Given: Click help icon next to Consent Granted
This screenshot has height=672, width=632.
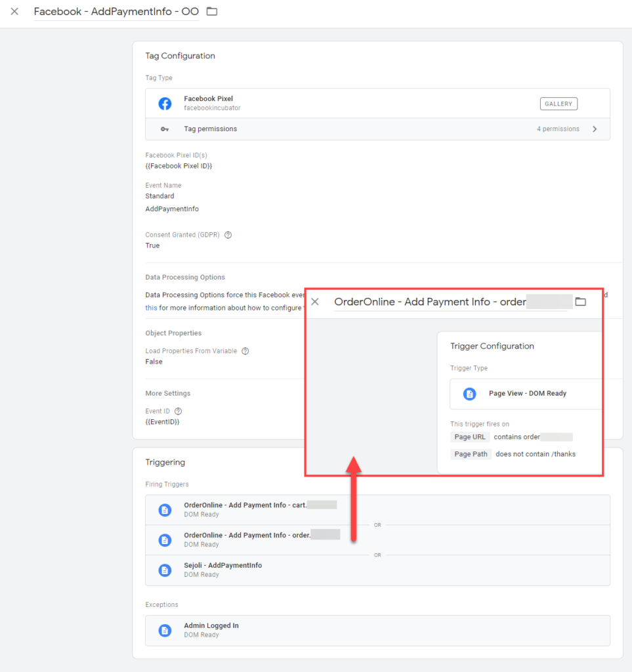Looking at the screenshot, I should tap(228, 235).
